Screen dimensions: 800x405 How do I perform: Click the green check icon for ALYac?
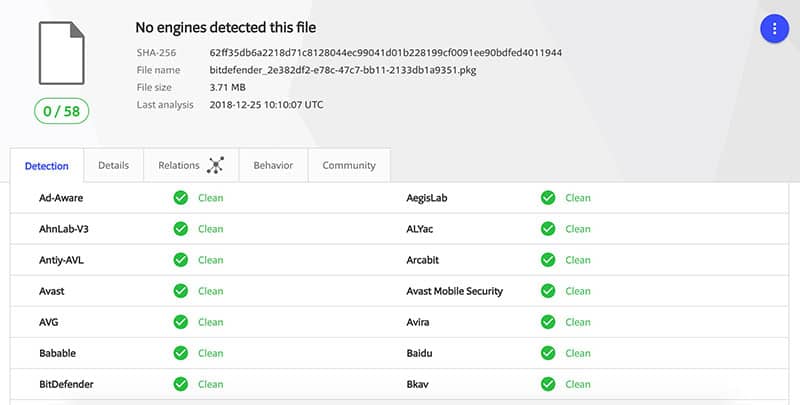click(x=548, y=229)
